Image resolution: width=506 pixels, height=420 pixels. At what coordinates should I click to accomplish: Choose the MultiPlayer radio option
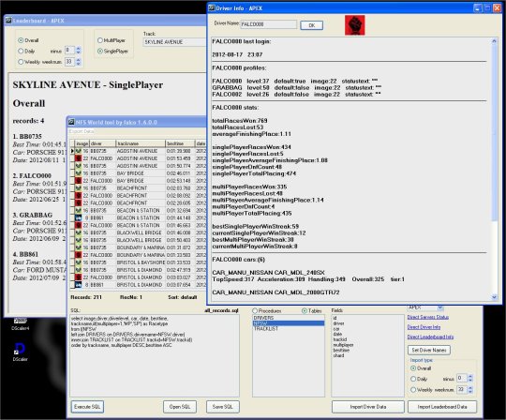tap(100, 40)
